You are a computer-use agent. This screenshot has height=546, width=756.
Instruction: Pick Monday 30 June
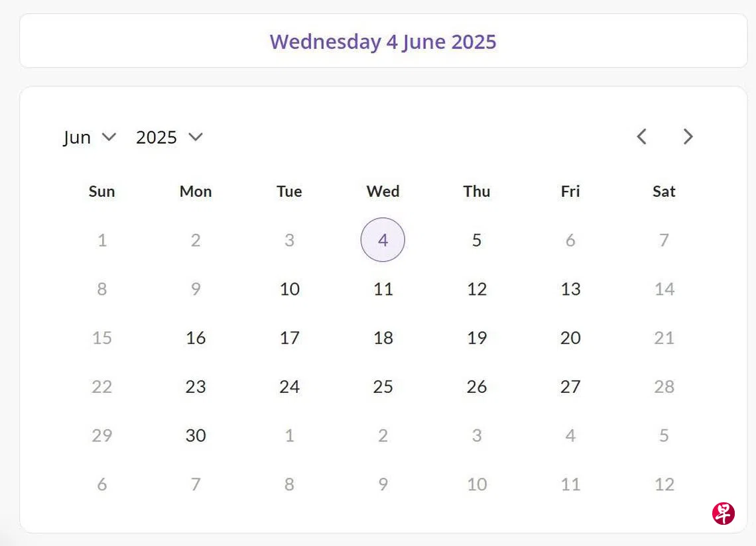click(196, 435)
